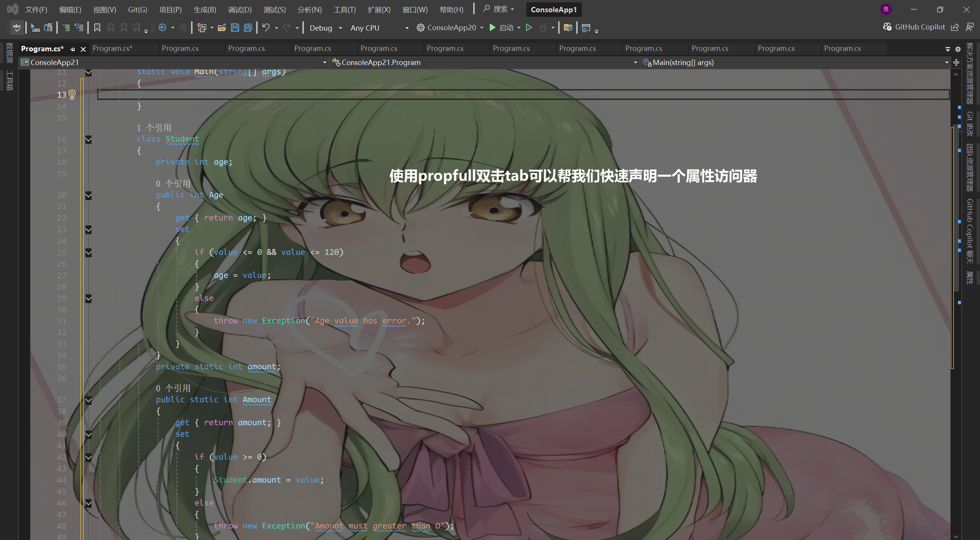Collapse the class Student block
Image resolution: width=980 pixels, height=540 pixels.
click(x=88, y=140)
